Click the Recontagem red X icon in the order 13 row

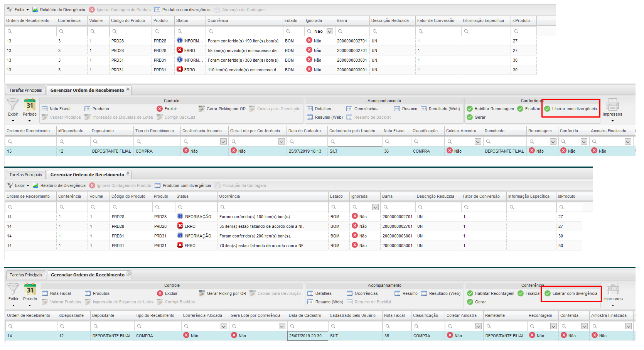point(532,151)
